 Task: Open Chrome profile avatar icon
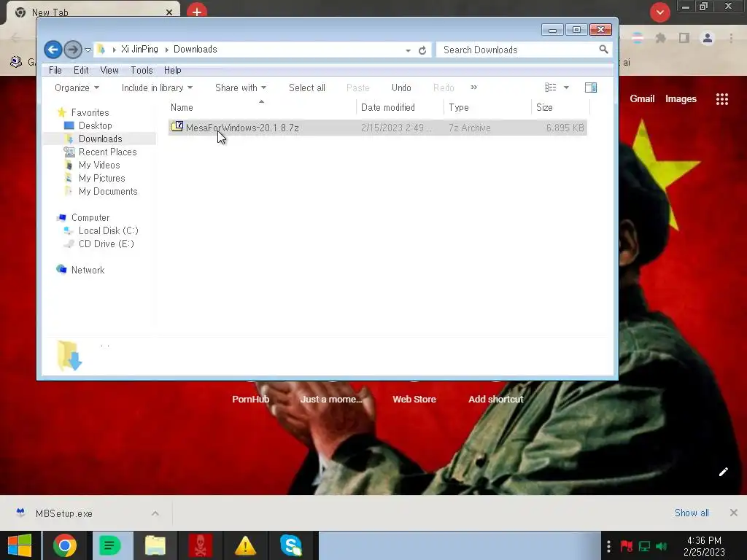708,38
